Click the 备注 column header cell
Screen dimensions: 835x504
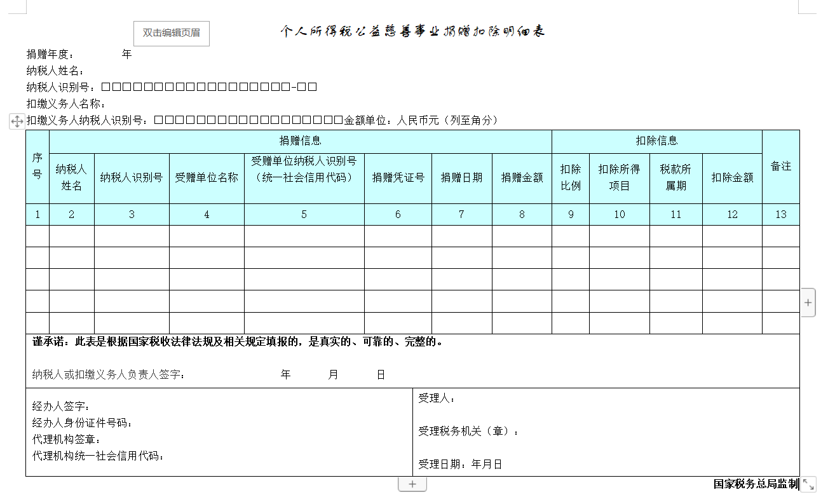click(x=780, y=167)
